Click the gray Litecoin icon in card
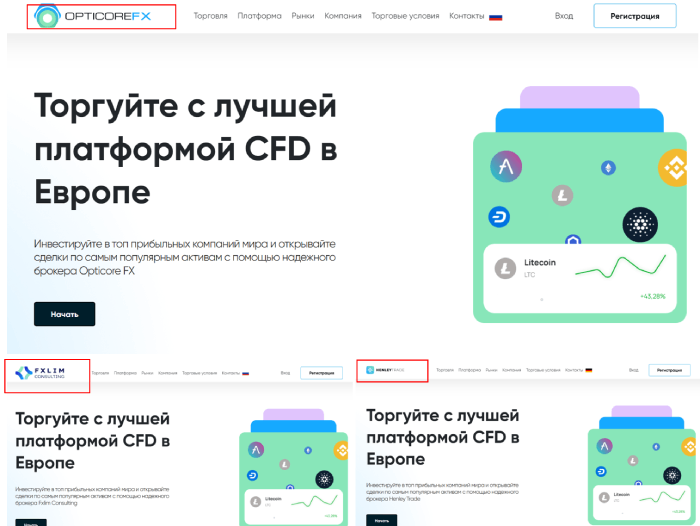The image size is (700, 526). point(505,268)
